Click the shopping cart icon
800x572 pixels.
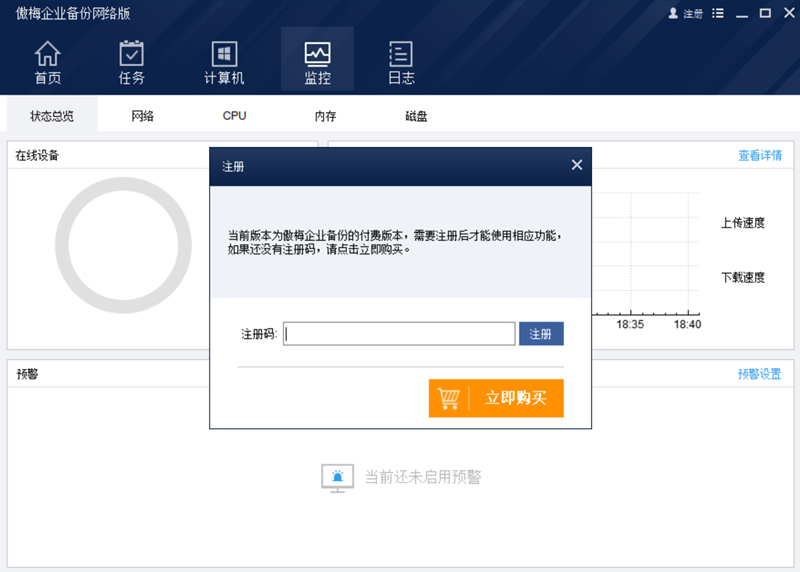coord(449,398)
